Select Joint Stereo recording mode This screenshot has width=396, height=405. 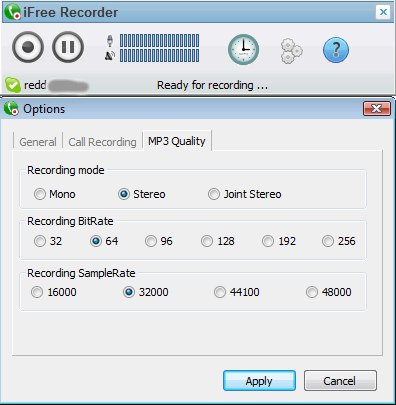pos(245,194)
